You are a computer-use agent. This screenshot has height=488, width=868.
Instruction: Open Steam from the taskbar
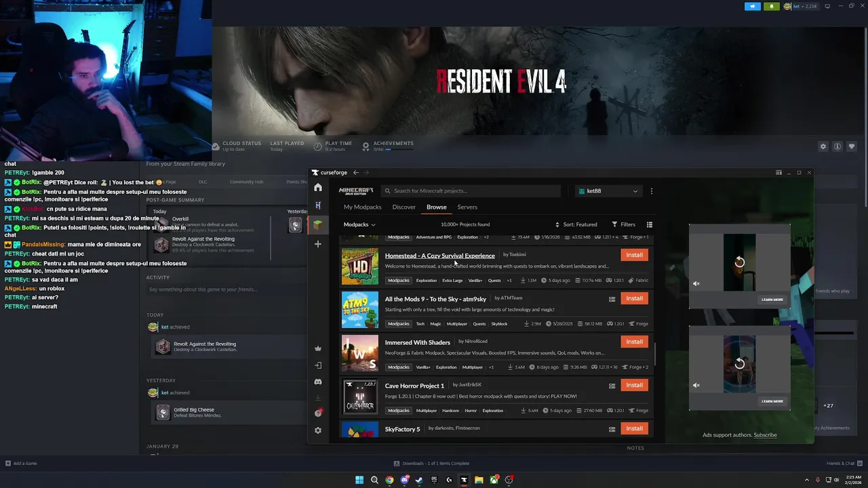(x=419, y=480)
